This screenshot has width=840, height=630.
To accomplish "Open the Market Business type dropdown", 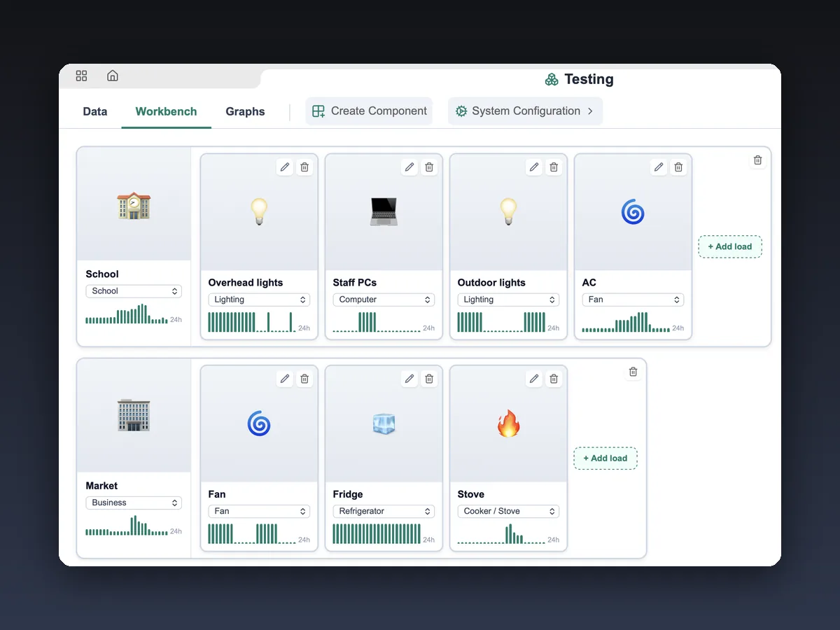I will click(x=134, y=503).
